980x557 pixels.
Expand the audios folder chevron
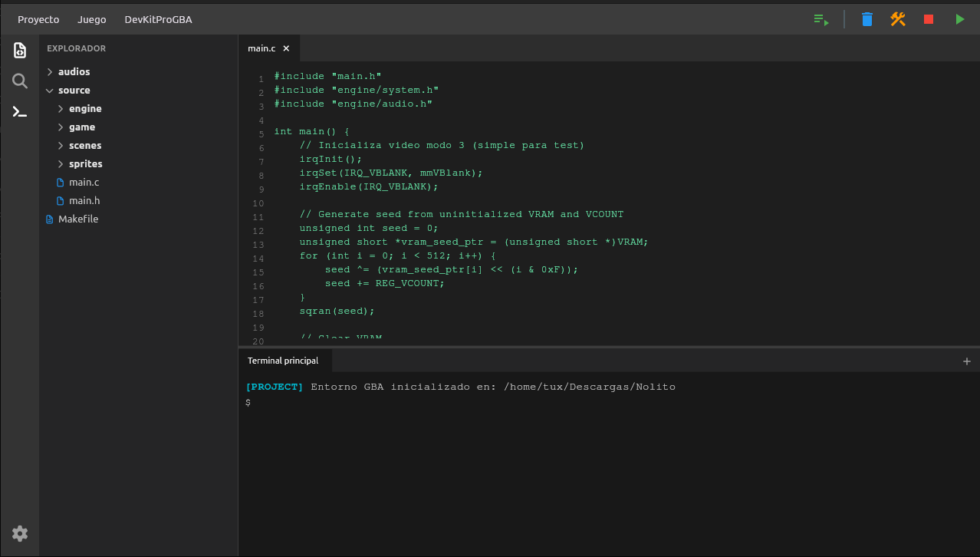51,72
